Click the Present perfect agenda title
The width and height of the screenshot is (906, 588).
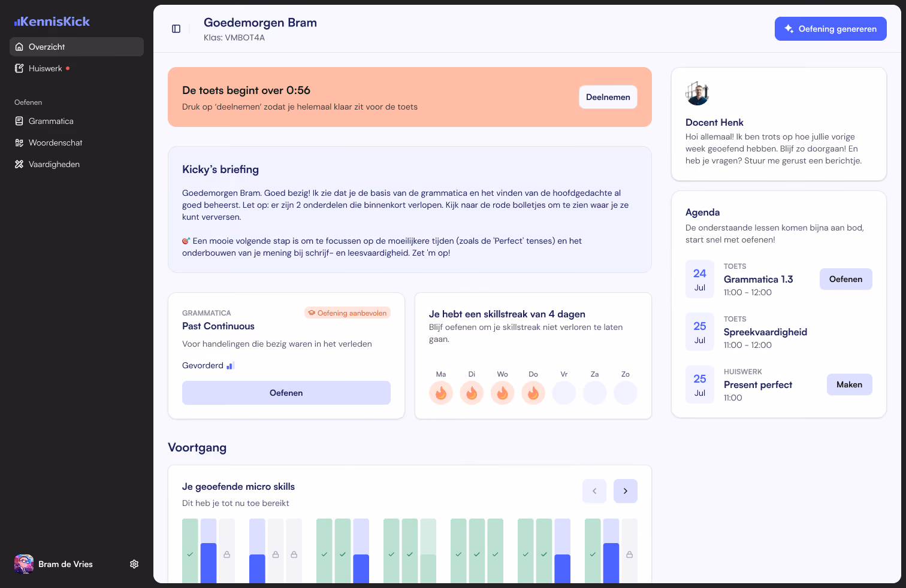(x=758, y=385)
